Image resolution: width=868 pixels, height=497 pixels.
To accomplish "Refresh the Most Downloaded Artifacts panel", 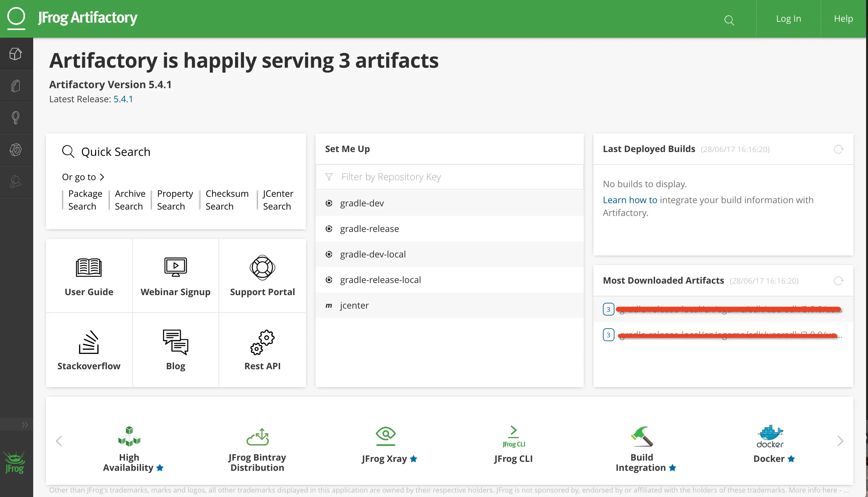I will pyautogui.click(x=838, y=280).
